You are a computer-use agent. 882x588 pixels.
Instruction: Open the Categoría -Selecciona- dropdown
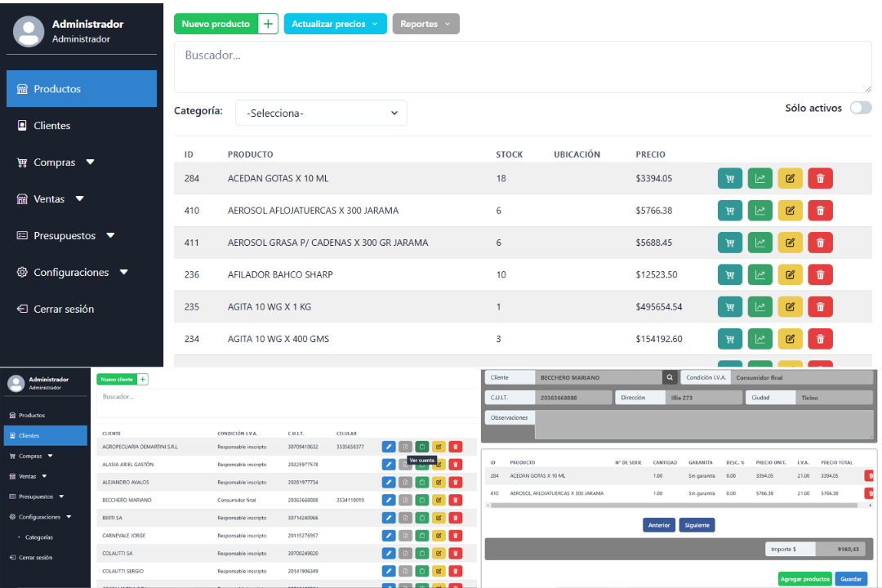click(x=321, y=114)
